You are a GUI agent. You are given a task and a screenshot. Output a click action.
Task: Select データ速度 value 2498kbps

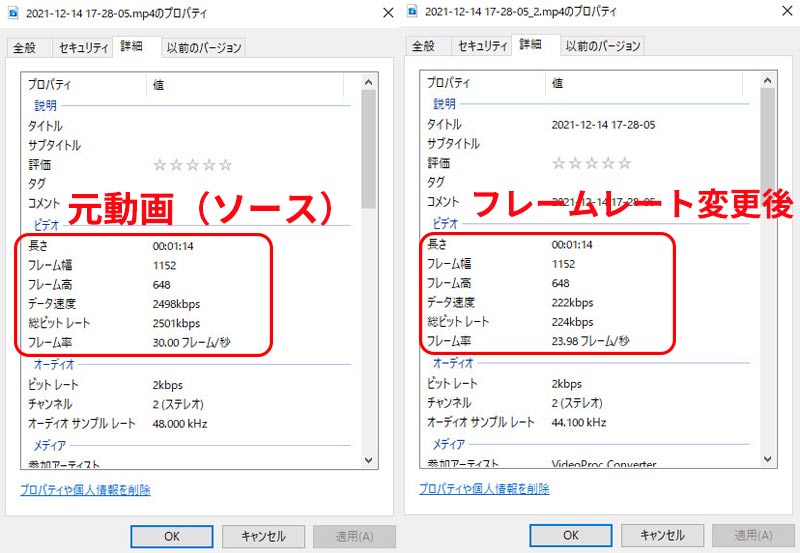pyautogui.click(x=176, y=304)
